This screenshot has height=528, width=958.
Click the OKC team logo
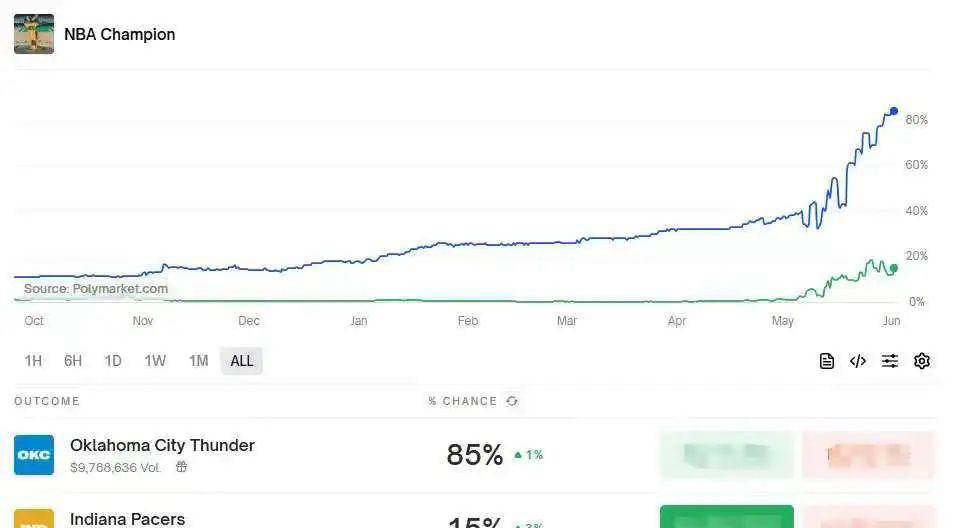click(x=34, y=455)
